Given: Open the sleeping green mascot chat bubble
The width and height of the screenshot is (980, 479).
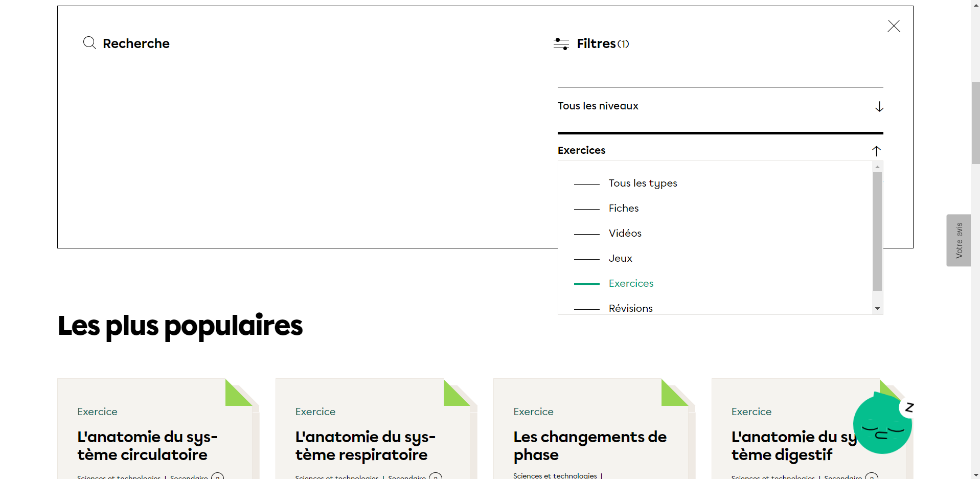Looking at the screenshot, I should (x=882, y=423).
